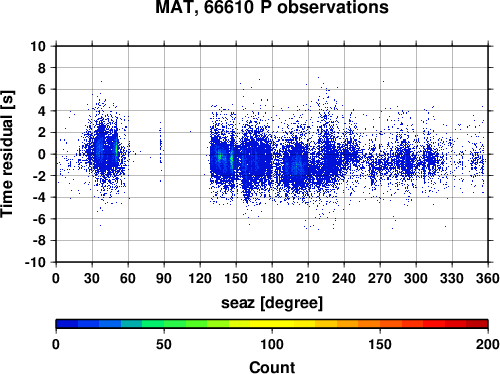The width and height of the screenshot is (500, 374).
Task: Click the colorbar tick label 100
Action: (x=272, y=344)
